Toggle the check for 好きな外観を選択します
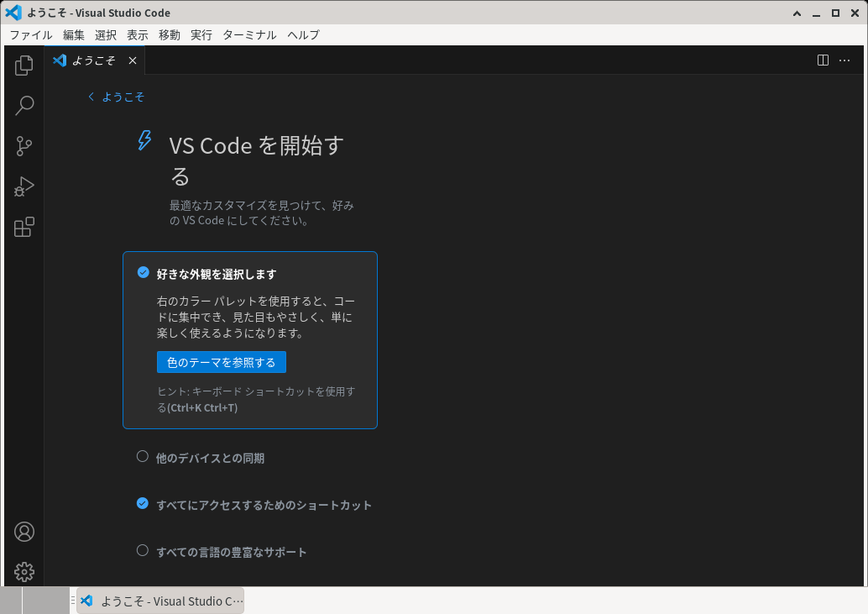The image size is (868, 614). (143, 272)
